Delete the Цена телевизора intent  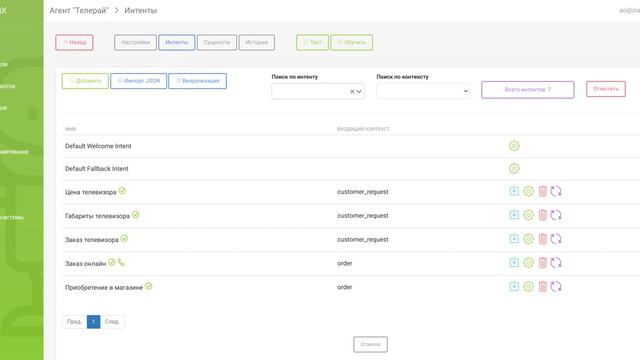(542, 191)
